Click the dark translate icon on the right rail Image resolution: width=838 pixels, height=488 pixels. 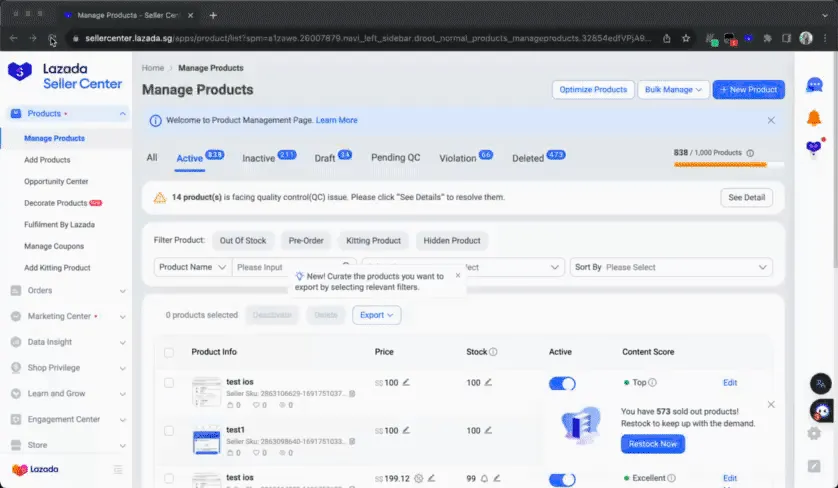pos(820,383)
